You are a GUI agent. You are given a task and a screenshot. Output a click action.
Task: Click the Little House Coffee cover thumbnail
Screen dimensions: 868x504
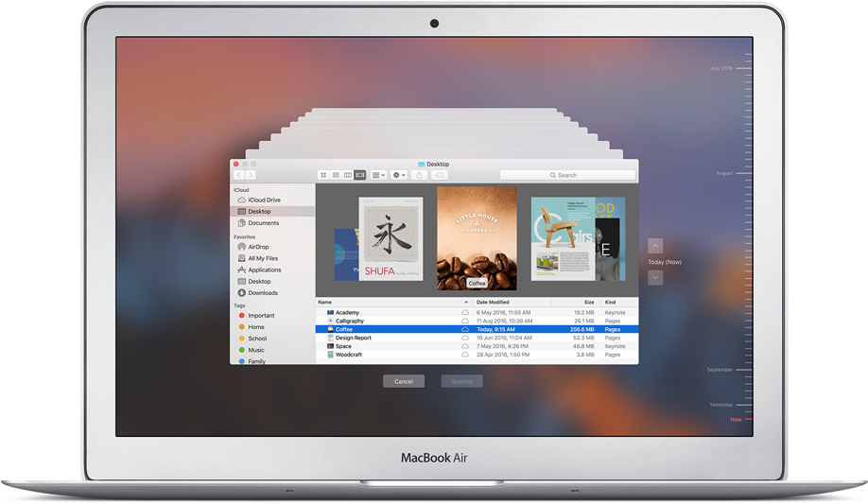pyautogui.click(x=477, y=238)
